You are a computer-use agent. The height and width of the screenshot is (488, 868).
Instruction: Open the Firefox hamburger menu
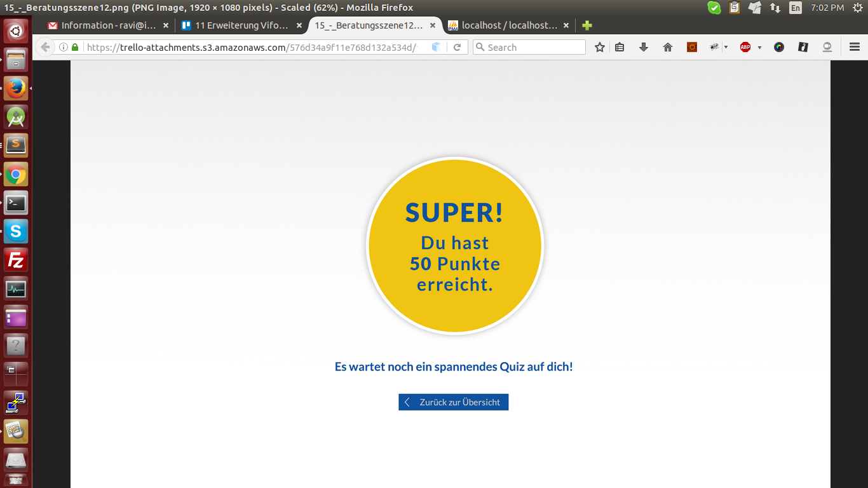855,48
